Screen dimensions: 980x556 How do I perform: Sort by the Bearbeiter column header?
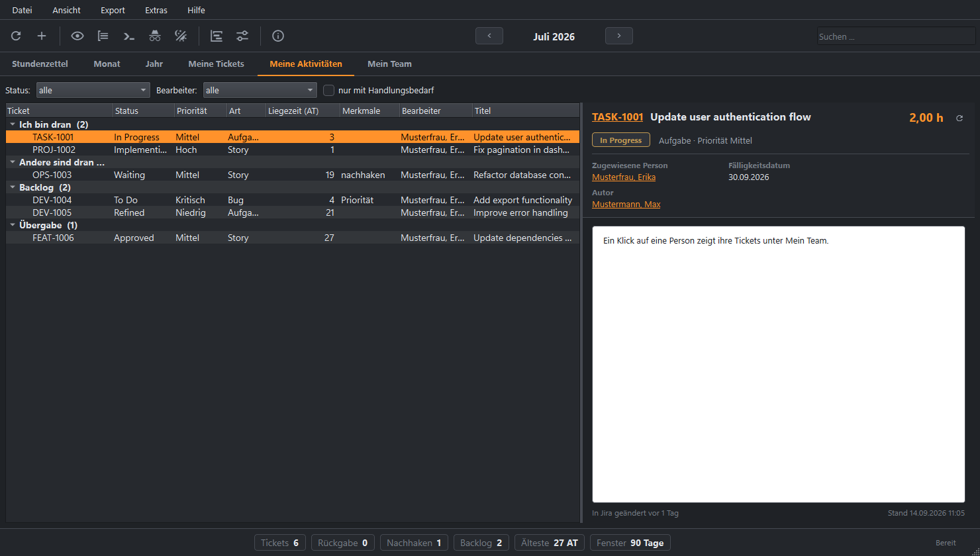[x=436, y=111]
